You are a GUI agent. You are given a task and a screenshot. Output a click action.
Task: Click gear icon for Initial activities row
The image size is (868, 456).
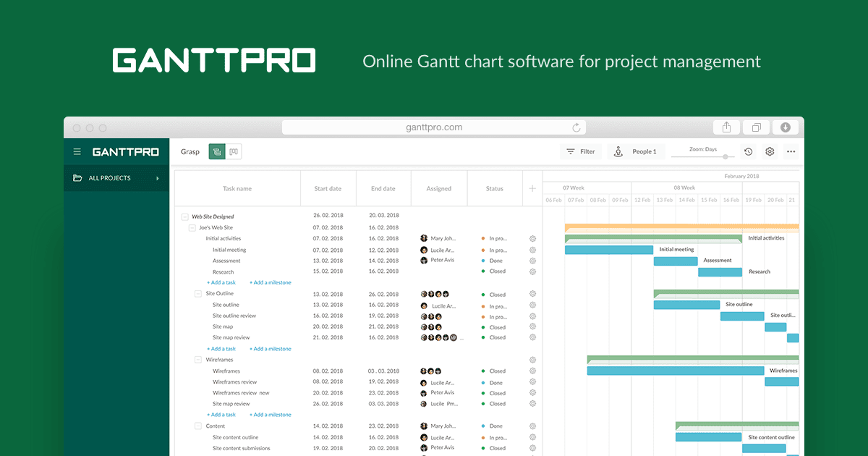tap(532, 238)
